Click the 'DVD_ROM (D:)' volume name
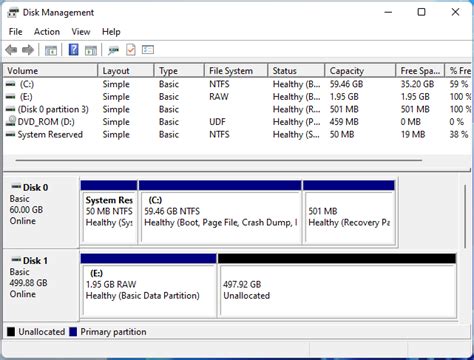This screenshot has height=360, width=474. [x=46, y=122]
